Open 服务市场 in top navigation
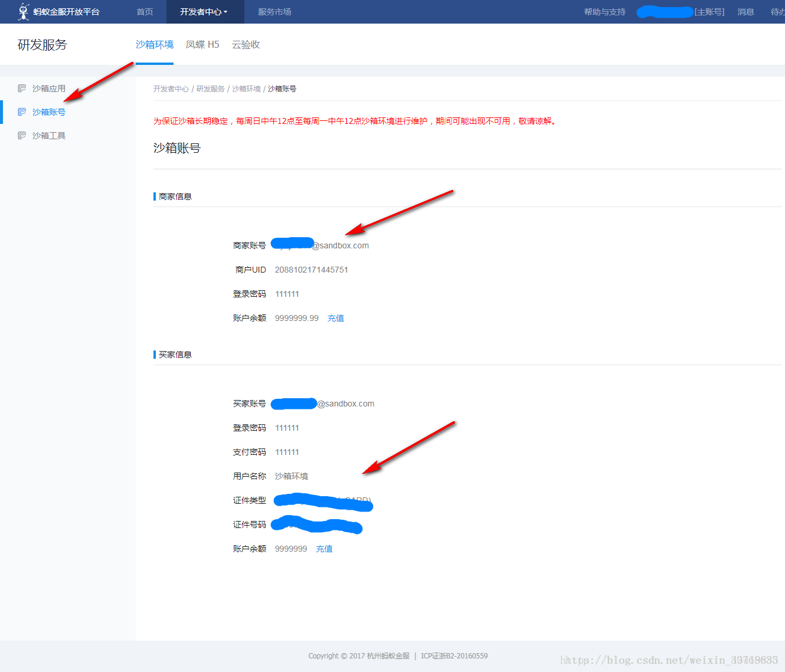This screenshot has height=672, width=785. (274, 12)
